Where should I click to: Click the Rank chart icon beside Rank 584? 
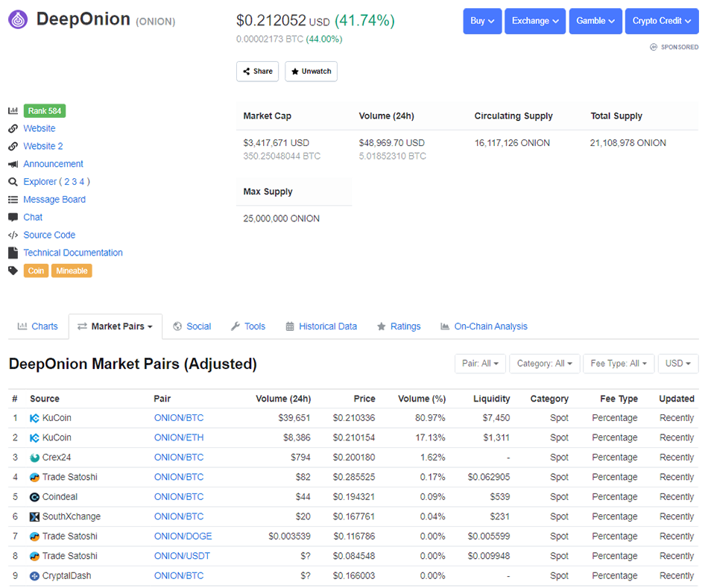point(13,110)
